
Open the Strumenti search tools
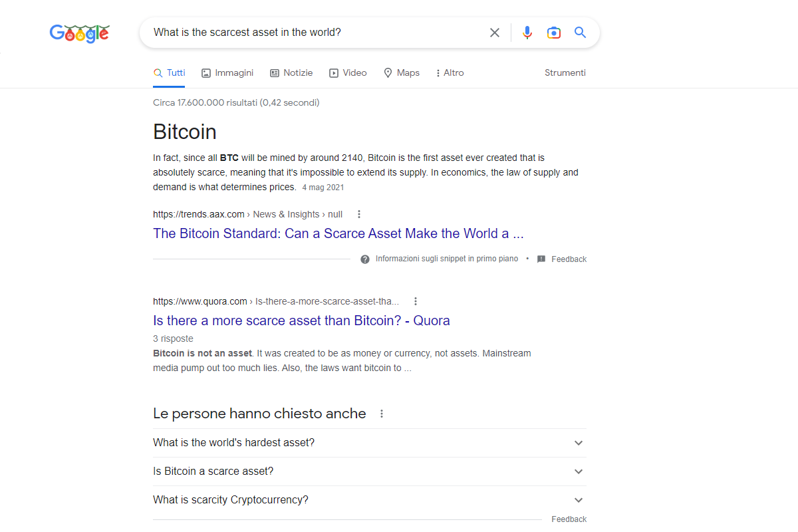[x=565, y=72]
